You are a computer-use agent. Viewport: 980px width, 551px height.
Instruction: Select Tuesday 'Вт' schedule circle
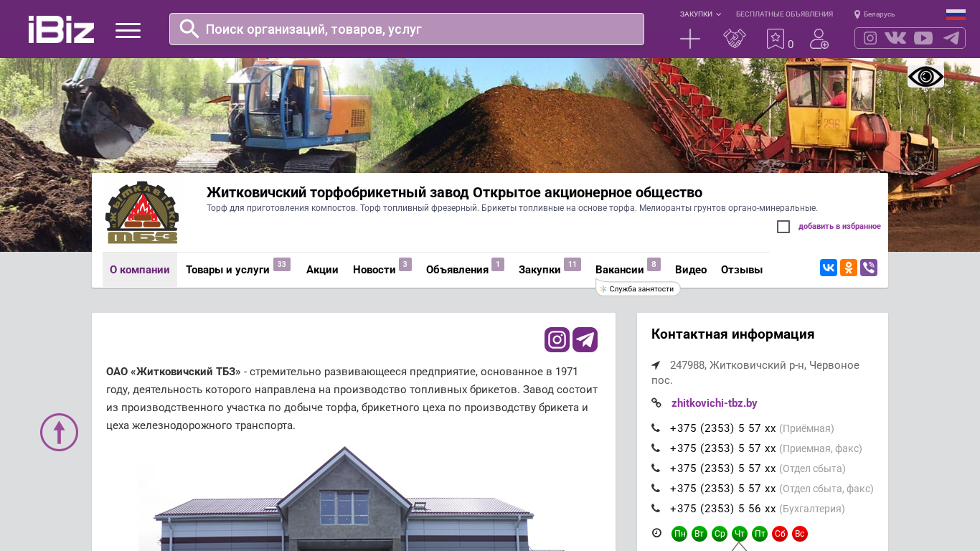[x=699, y=534]
